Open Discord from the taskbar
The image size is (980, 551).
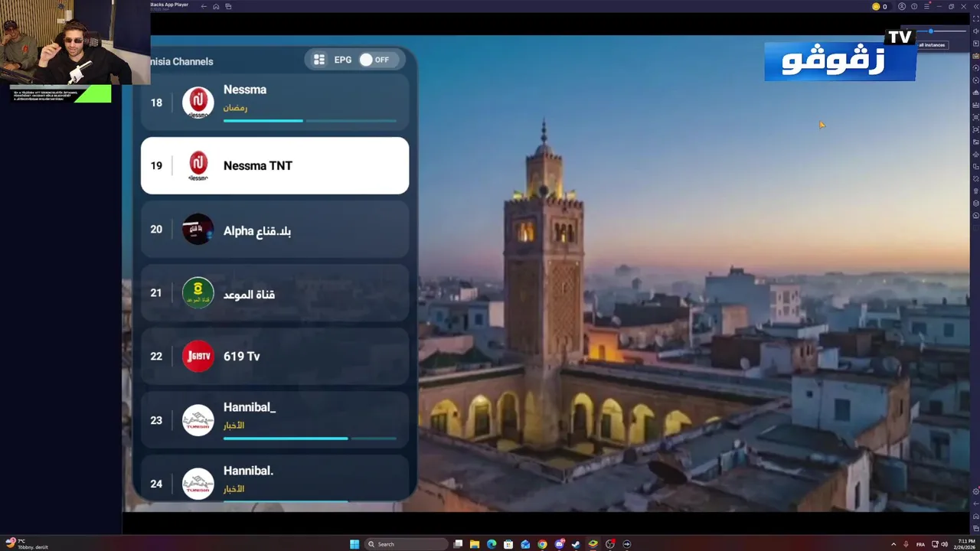point(559,544)
